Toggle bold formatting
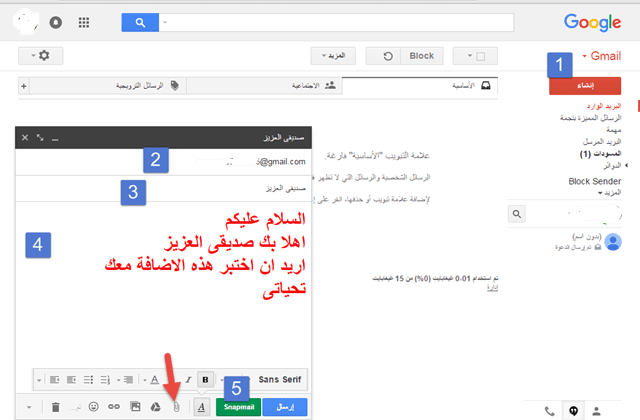 point(205,380)
